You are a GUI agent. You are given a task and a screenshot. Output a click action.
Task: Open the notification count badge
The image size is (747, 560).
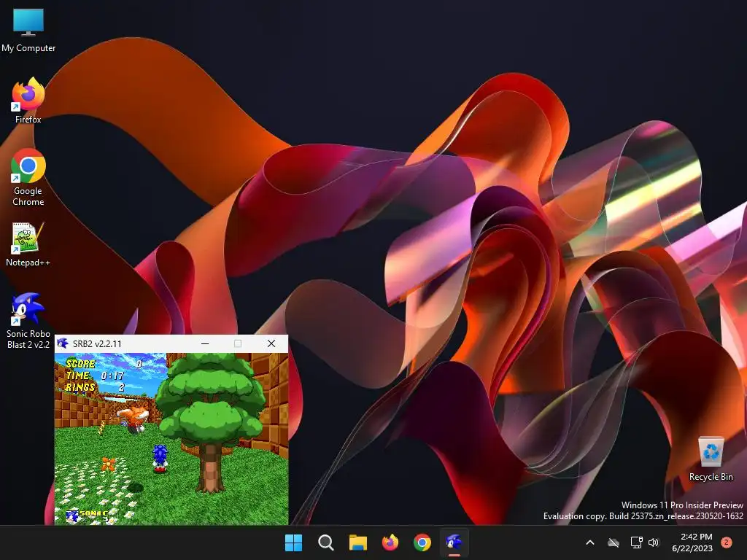727,542
